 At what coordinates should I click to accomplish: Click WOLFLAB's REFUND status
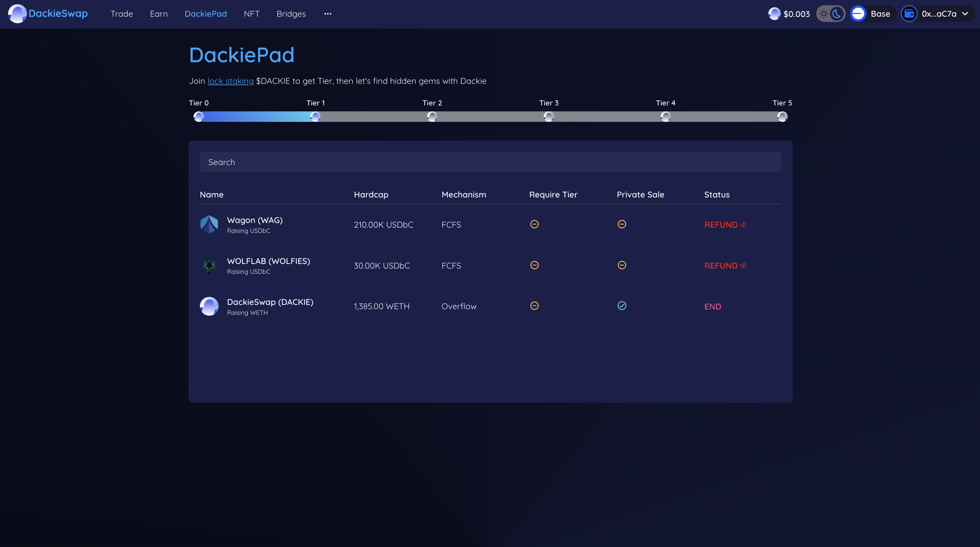pyautogui.click(x=721, y=266)
